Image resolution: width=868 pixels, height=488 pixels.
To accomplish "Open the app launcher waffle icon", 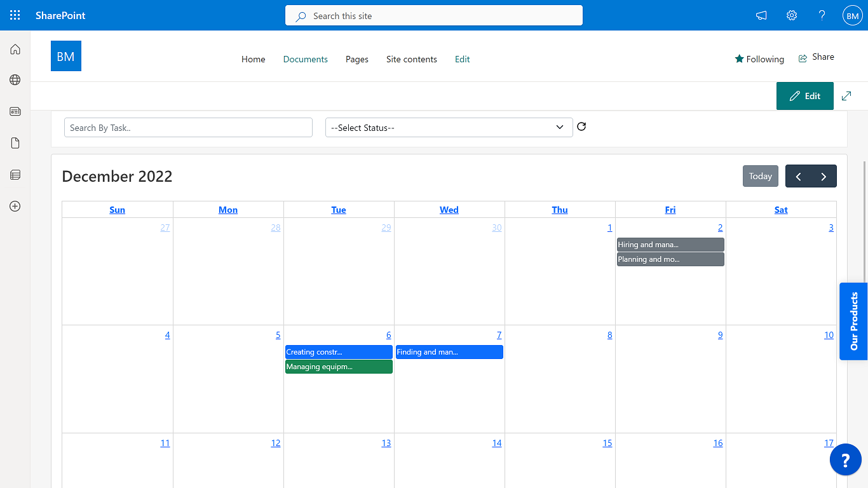I will coord(15,15).
